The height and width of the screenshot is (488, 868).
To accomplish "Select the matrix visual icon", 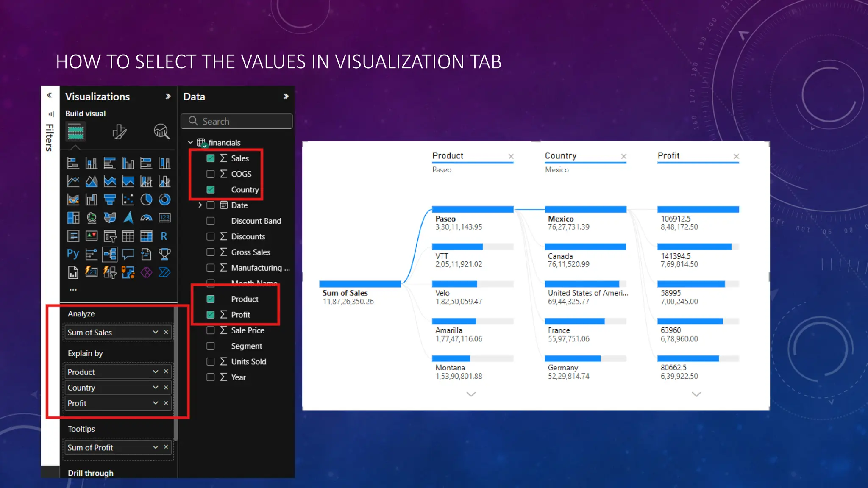I will pos(146,236).
